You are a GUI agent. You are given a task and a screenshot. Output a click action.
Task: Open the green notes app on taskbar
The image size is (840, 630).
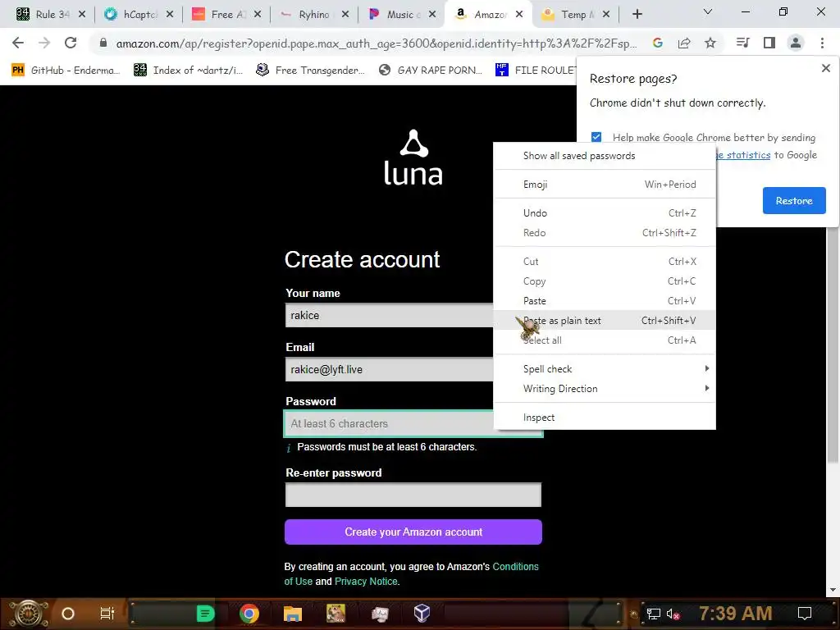click(x=205, y=614)
